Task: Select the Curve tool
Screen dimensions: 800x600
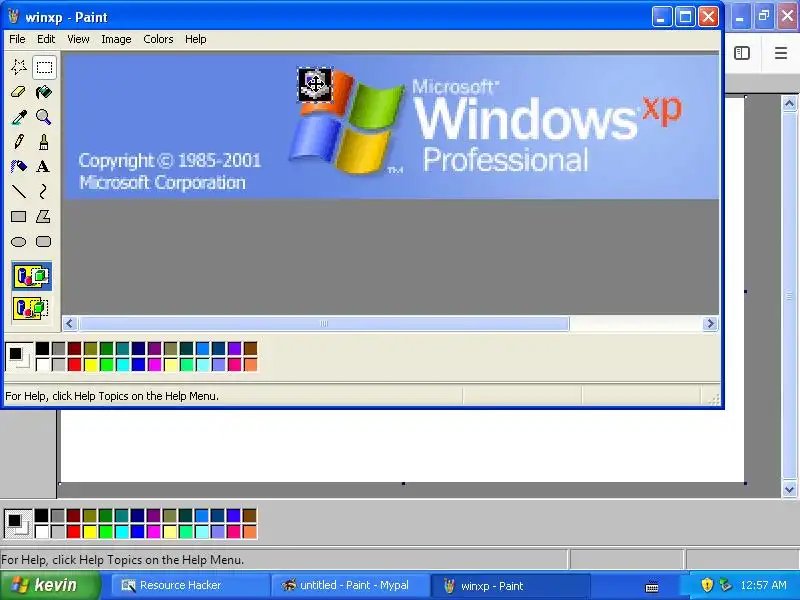Action: 44,191
